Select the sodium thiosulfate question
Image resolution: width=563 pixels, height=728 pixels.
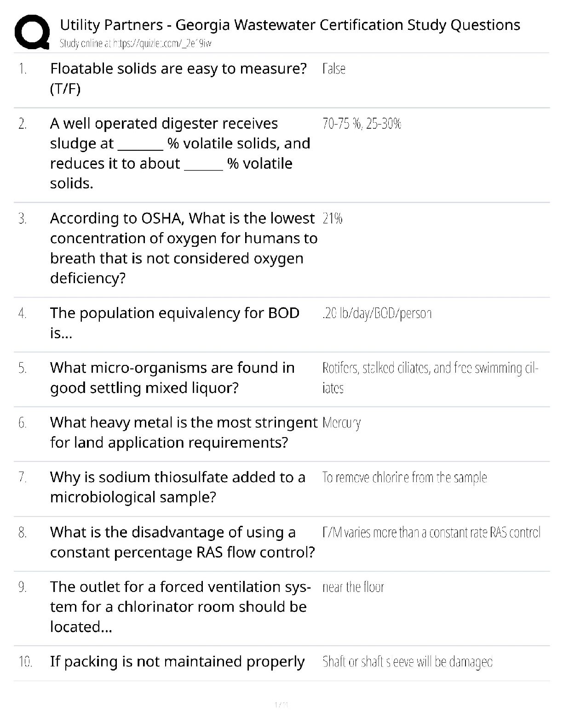[178, 487]
